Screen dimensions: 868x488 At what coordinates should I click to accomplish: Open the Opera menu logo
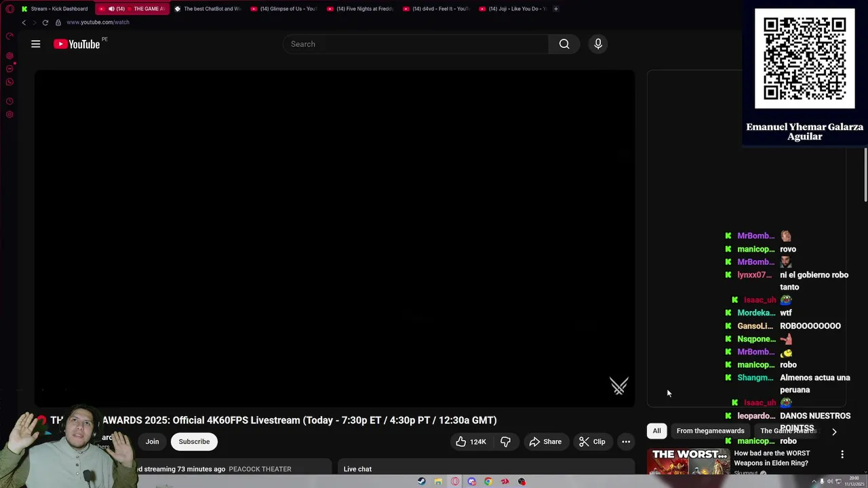click(9, 9)
